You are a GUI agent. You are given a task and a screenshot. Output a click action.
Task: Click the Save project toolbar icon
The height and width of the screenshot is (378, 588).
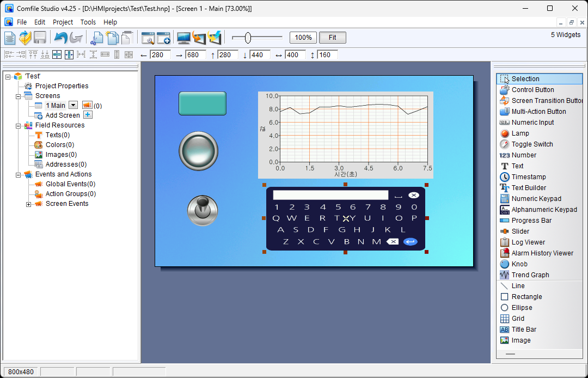tap(40, 37)
